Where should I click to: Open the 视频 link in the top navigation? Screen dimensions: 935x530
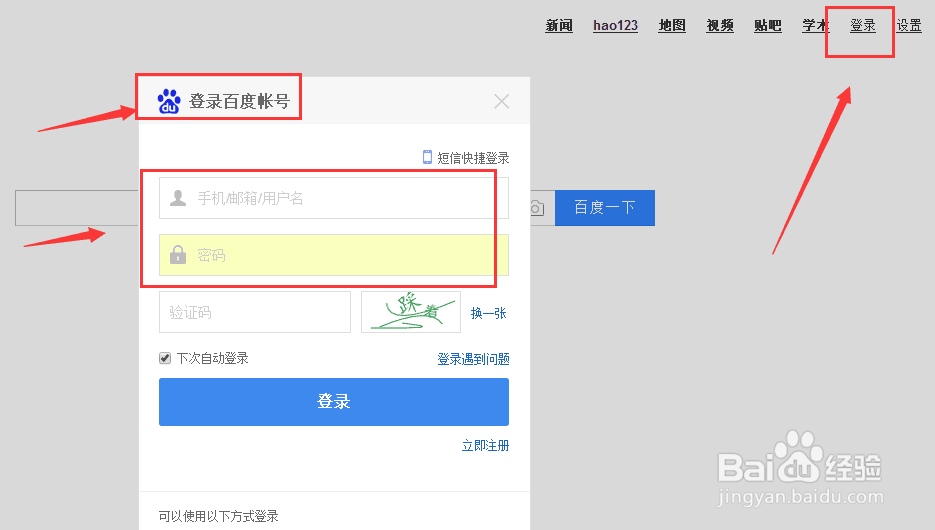coord(720,26)
